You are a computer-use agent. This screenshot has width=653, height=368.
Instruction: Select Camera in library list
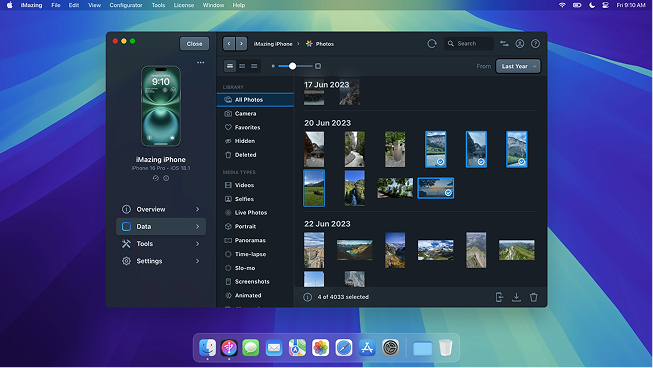[255, 114]
